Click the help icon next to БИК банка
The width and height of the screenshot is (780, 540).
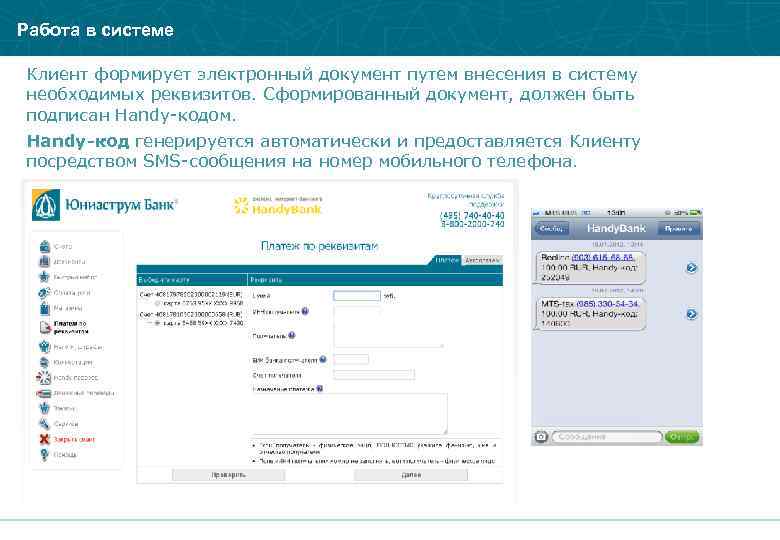point(323,359)
